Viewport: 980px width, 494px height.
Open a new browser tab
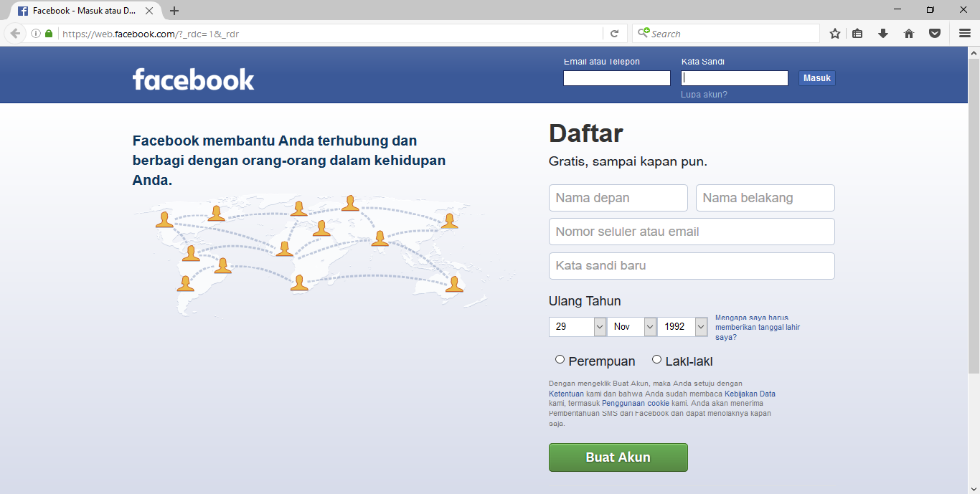click(174, 10)
